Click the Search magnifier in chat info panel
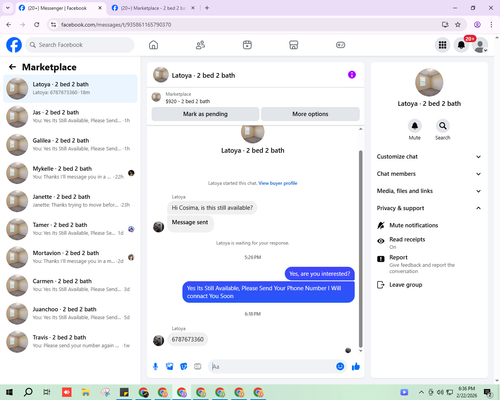 [443, 126]
